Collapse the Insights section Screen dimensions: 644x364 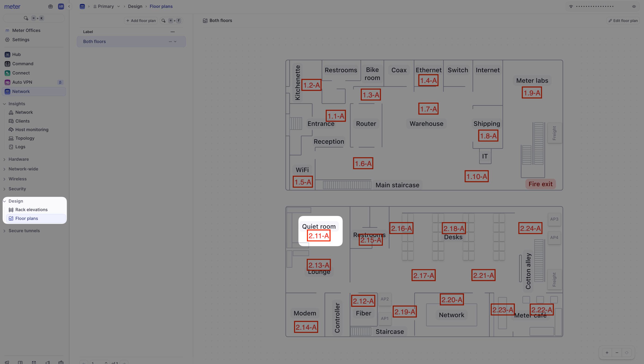click(4, 104)
